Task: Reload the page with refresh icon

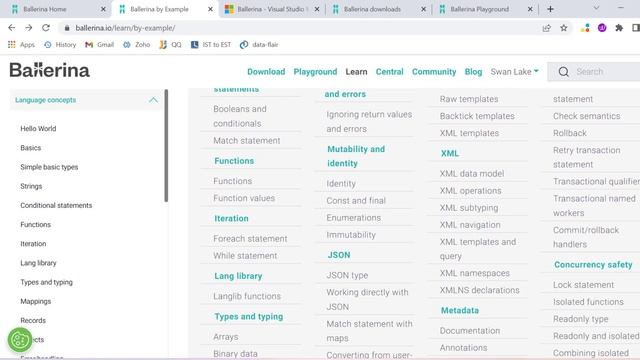Action: point(46,28)
